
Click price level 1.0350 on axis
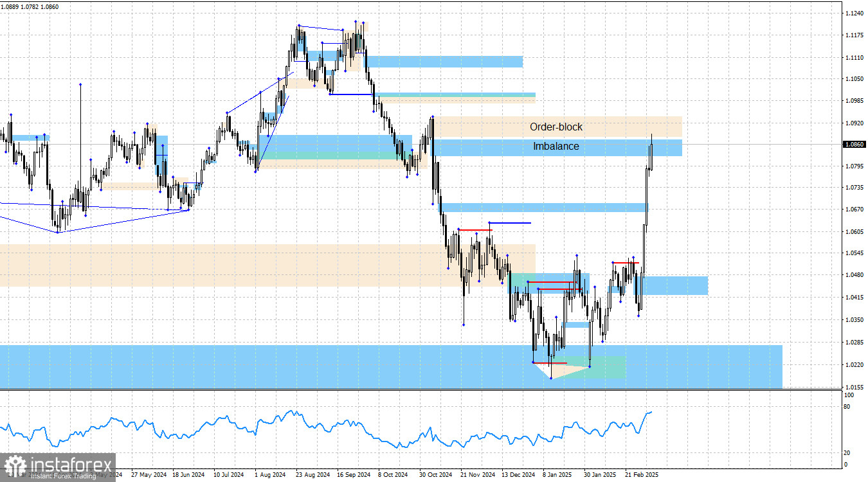tap(853, 320)
